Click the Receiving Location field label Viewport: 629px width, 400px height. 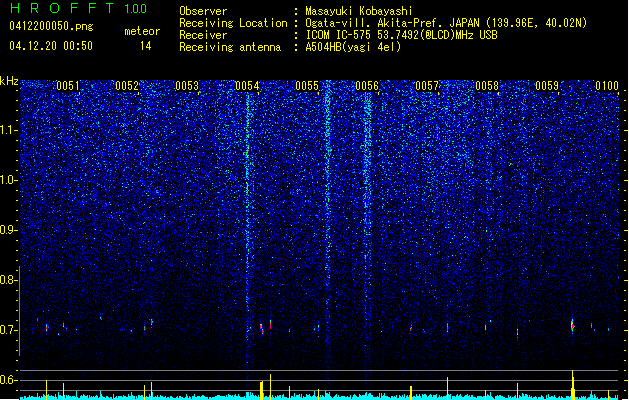tap(233, 23)
